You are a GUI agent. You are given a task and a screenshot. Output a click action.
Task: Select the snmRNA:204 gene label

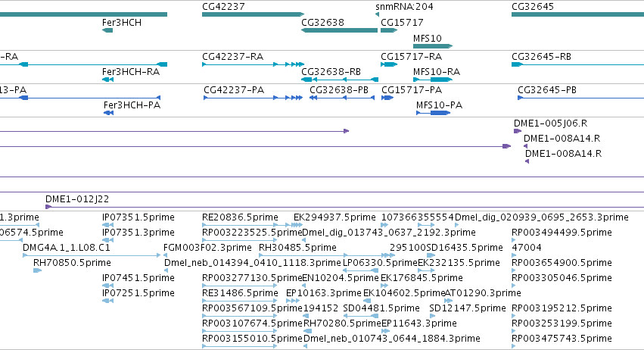click(404, 7)
